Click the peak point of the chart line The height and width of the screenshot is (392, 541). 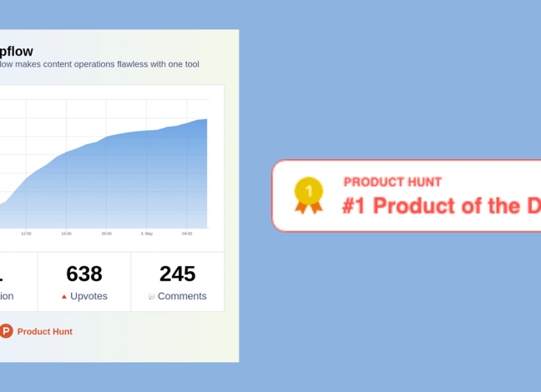tap(206, 119)
